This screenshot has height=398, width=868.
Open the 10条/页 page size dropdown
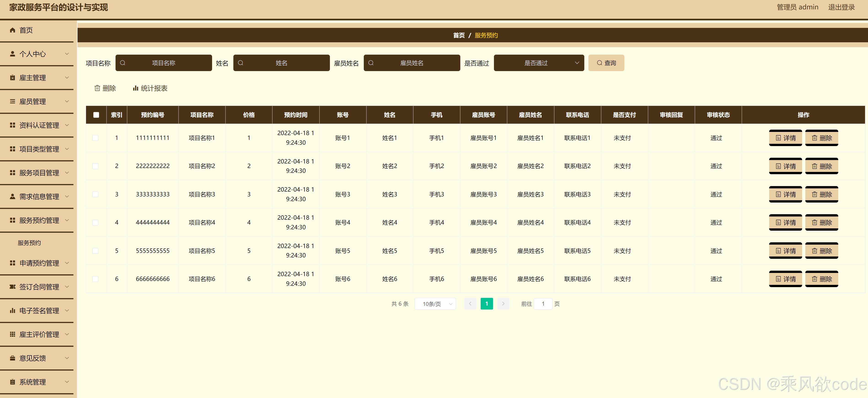click(435, 304)
